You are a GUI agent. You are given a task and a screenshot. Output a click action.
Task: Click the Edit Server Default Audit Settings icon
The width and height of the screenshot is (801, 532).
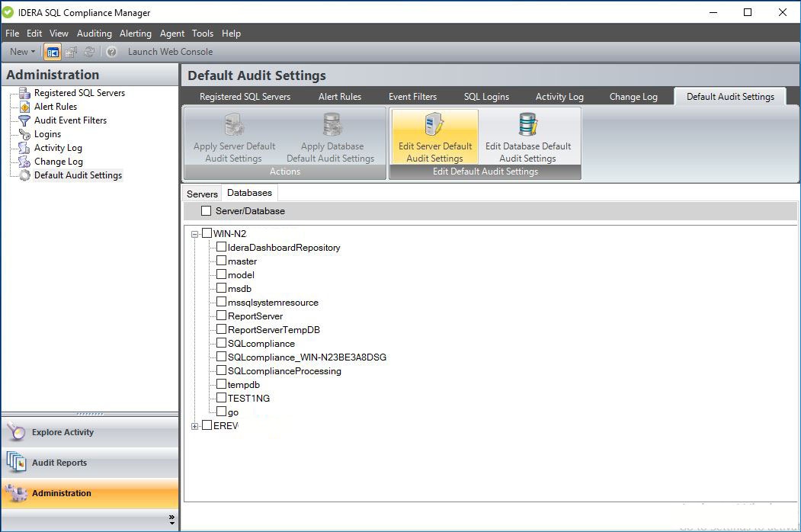434,124
